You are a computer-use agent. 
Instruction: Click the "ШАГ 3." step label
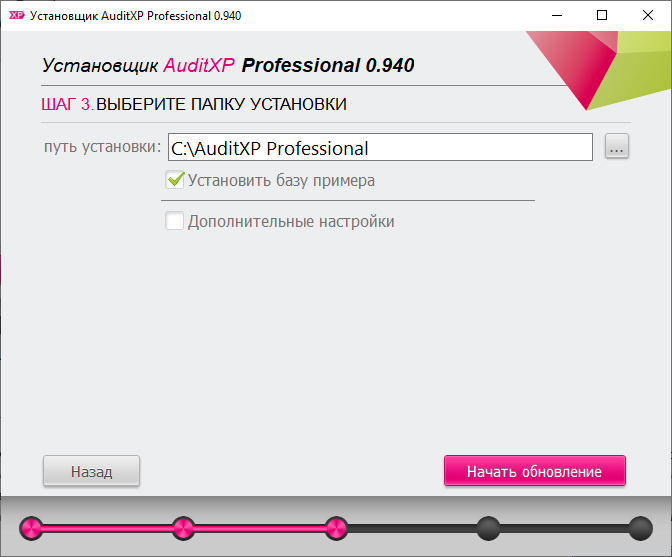tap(67, 104)
